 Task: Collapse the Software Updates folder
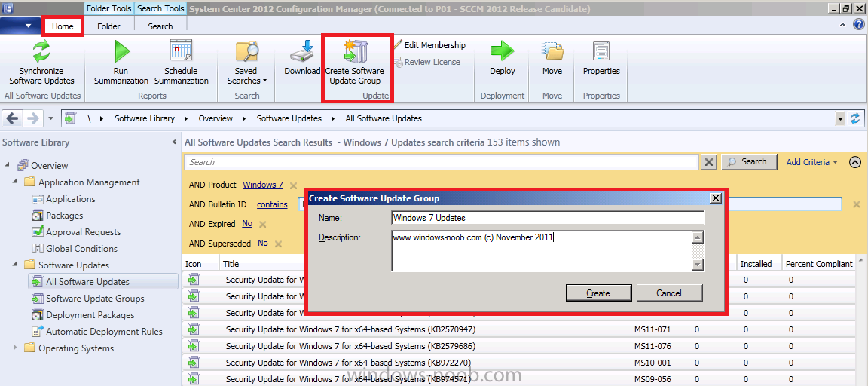pyautogui.click(x=15, y=265)
